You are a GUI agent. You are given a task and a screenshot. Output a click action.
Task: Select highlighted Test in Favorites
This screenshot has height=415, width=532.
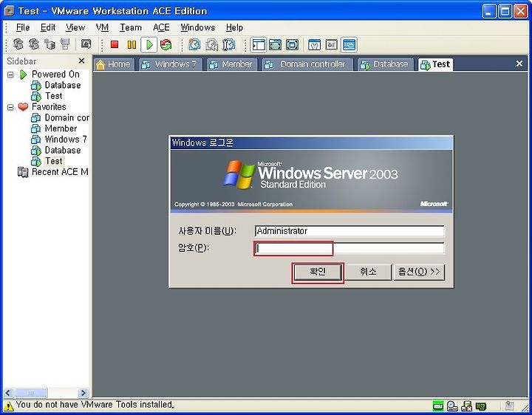[47, 161]
